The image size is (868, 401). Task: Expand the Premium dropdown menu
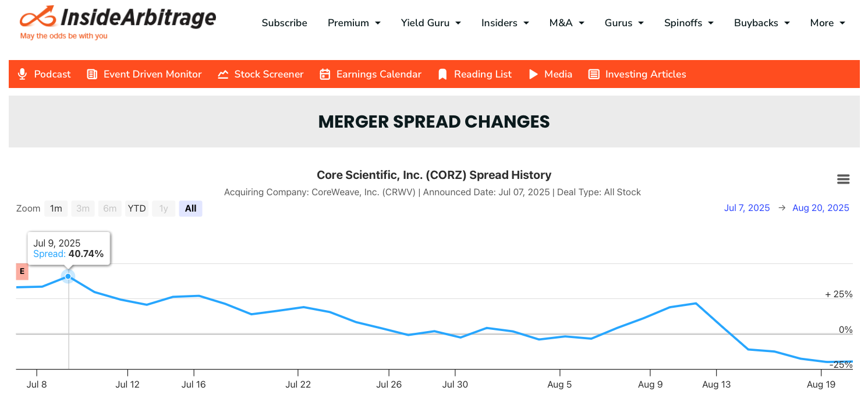click(354, 23)
